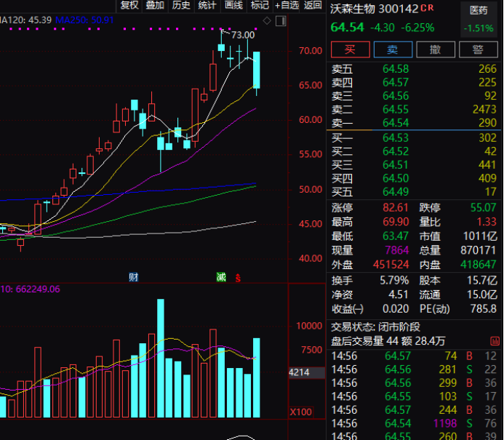Click the red $ marker on chart
This screenshot has height=440, width=504.
tap(237, 278)
